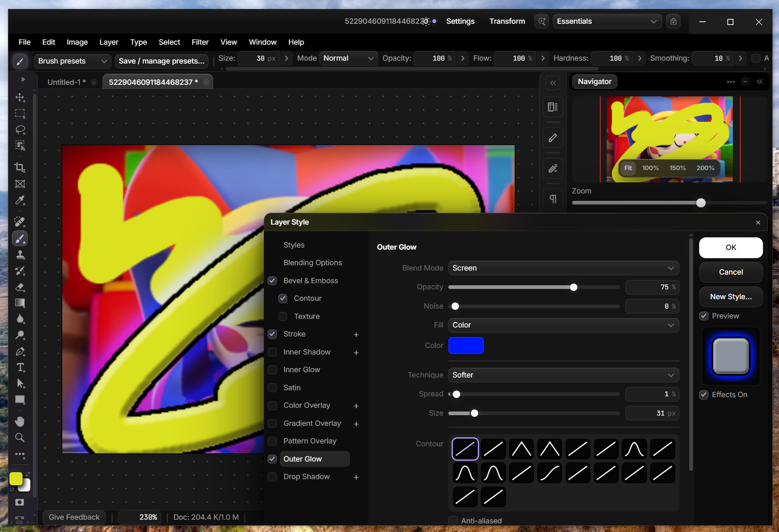The image size is (779, 532).
Task: Select the Rectangular Marquee tool
Action: pos(20,114)
